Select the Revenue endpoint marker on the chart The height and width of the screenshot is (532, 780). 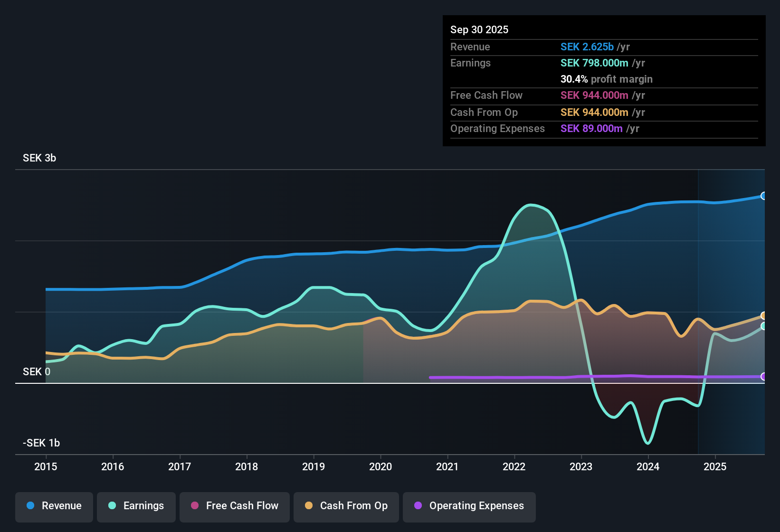[764, 196]
